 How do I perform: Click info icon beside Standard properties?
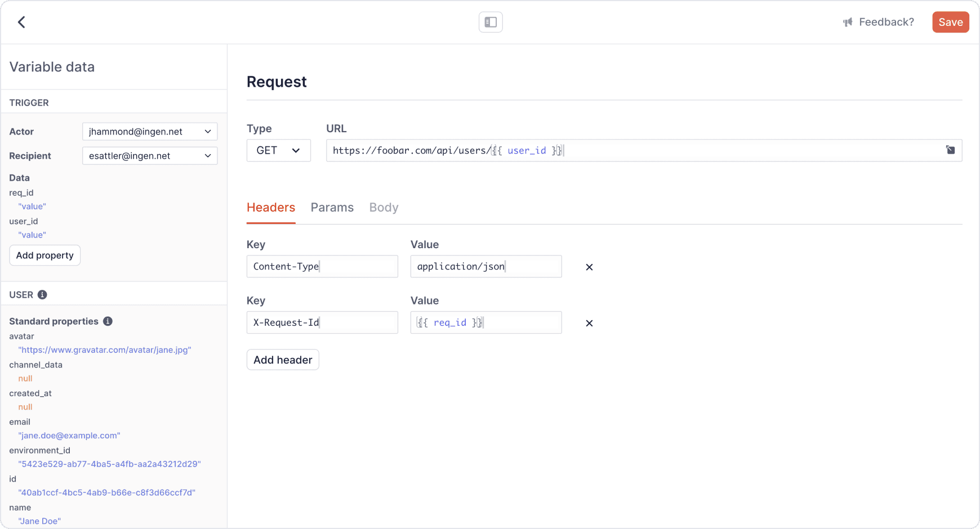click(x=108, y=321)
